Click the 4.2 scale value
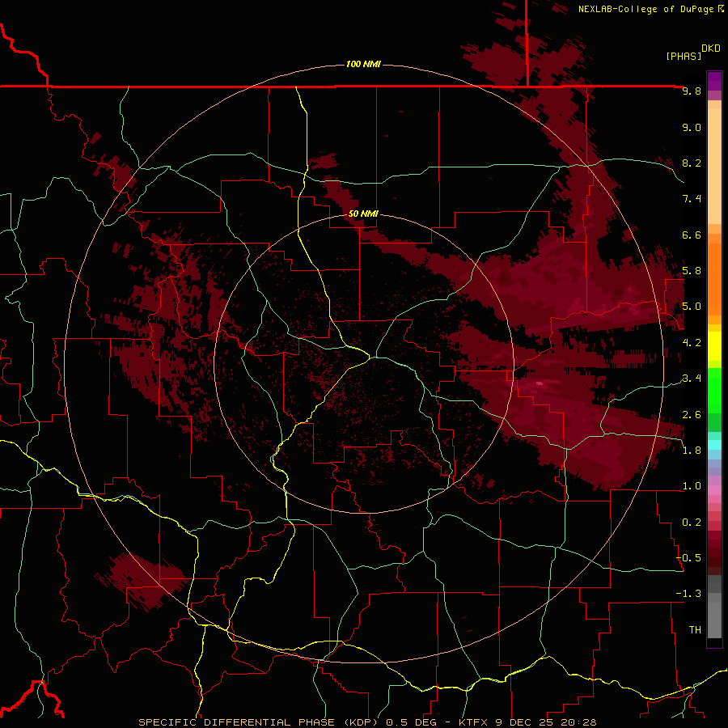 [x=692, y=343]
